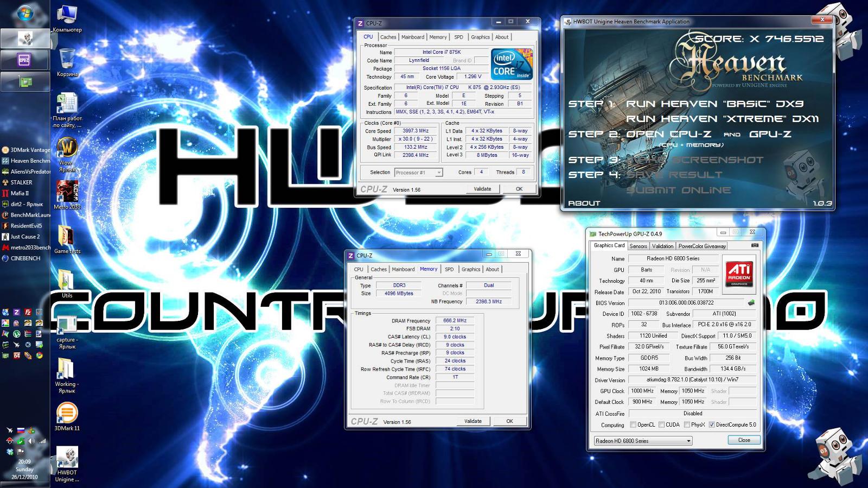Open the Memory tab in top CPU-Z
Image resolution: width=868 pixels, height=488 pixels.
(x=438, y=37)
